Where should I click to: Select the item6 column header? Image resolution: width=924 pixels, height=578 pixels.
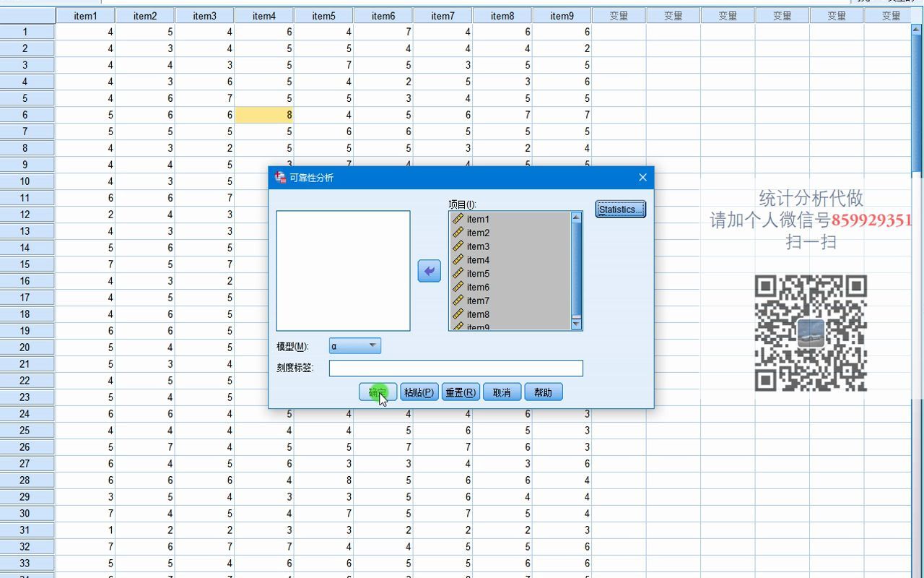click(x=383, y=16)
